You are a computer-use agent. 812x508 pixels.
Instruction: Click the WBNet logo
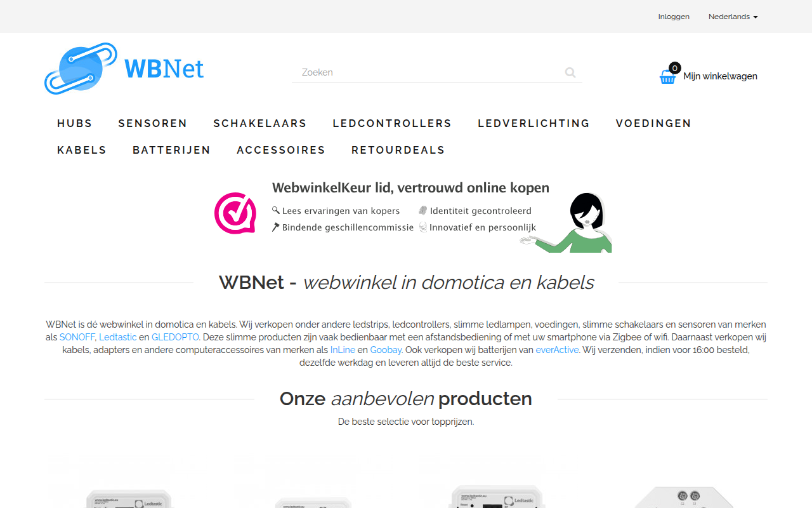point(124,69)
